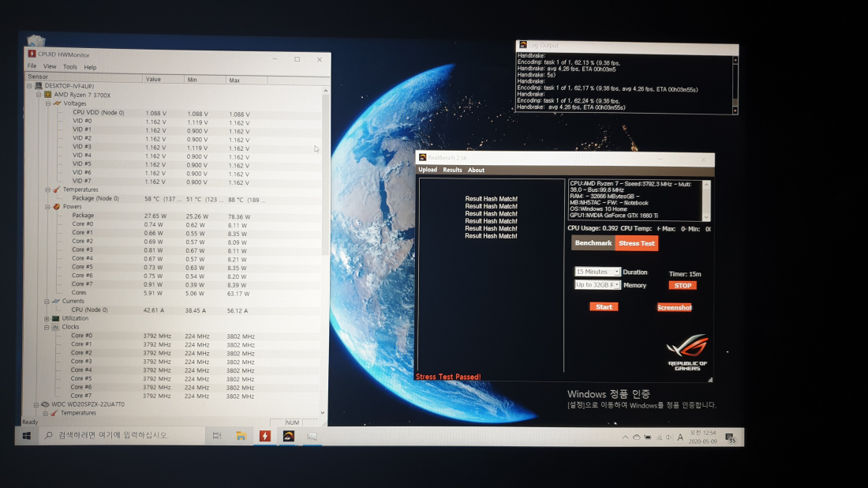The height and width of the screenshot is (488, 868).
Task: Switch to the Stress Test tab
Action: click(x=637, y=243)
